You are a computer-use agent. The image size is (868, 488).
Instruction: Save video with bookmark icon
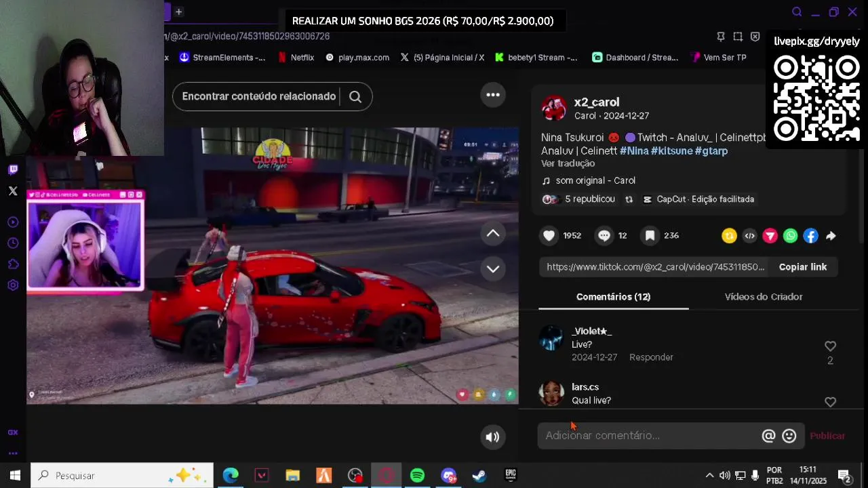[650, 235]
